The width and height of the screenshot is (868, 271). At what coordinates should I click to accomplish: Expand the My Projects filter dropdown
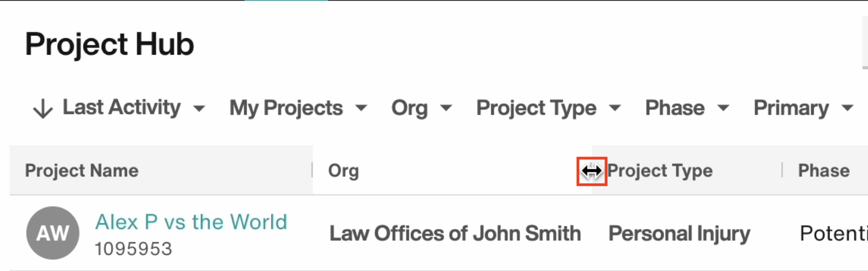tap(298, 108)
